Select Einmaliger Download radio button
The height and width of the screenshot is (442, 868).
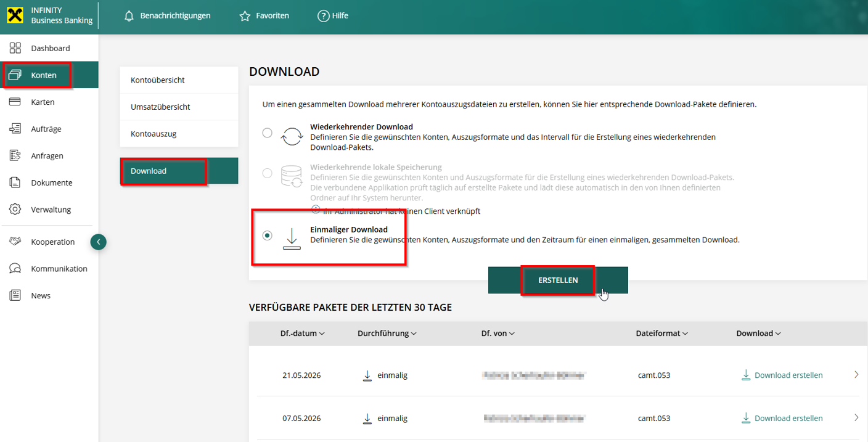click(267, 235)
